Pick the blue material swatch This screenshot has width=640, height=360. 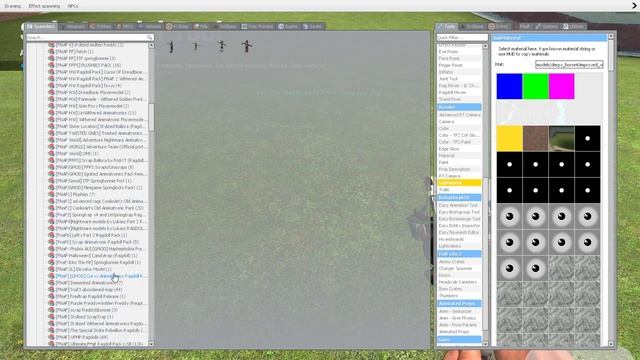pyautogui.click(x=509, y=86)
